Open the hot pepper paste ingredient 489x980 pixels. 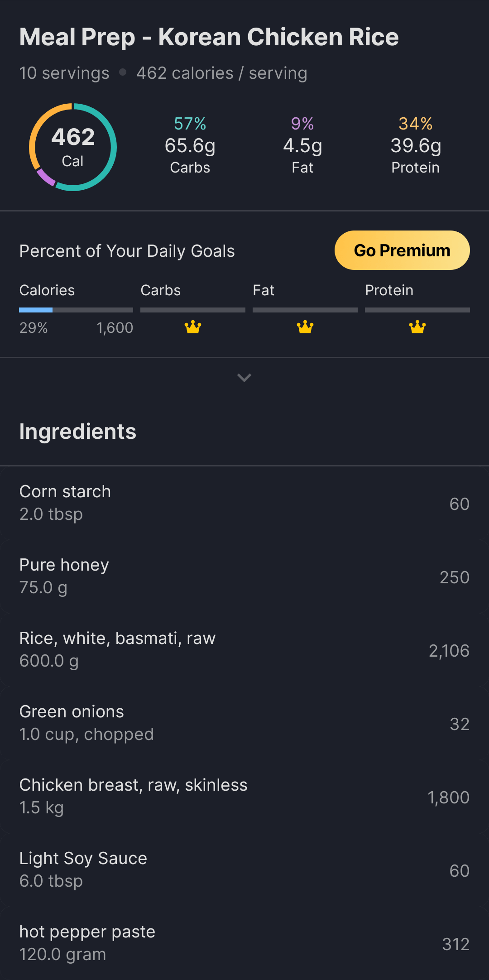tap(244, 943)
